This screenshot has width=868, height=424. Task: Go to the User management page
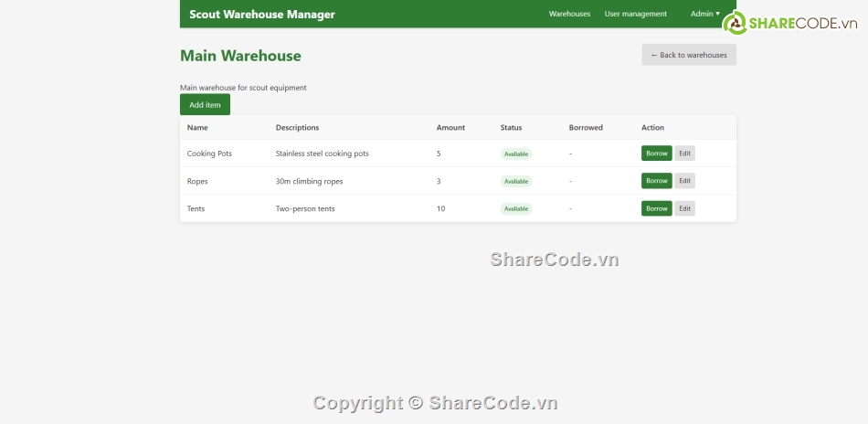pyautogui.click(x=635, y=14)
